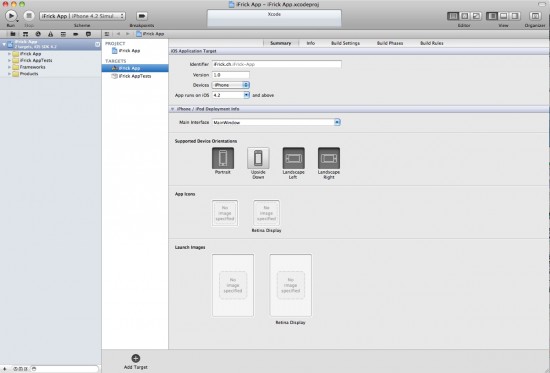Show the Project navigator folder icon
The image size is (550, 373).
[x=13, y=34]
